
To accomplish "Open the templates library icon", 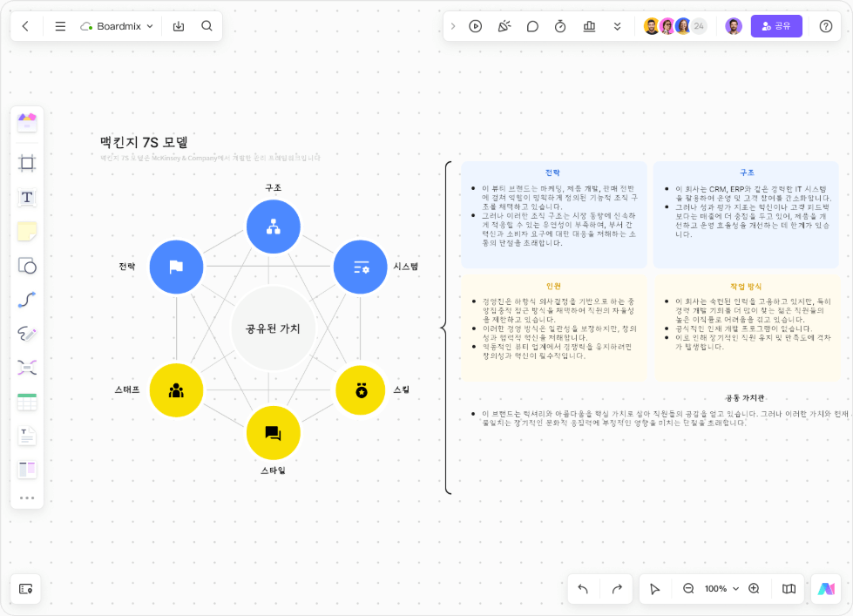I will (27, 123).
